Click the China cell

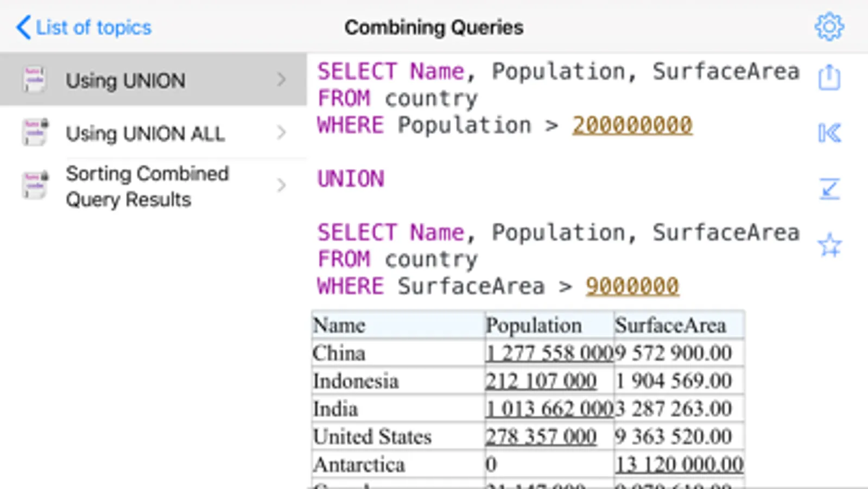pos(398,353)
